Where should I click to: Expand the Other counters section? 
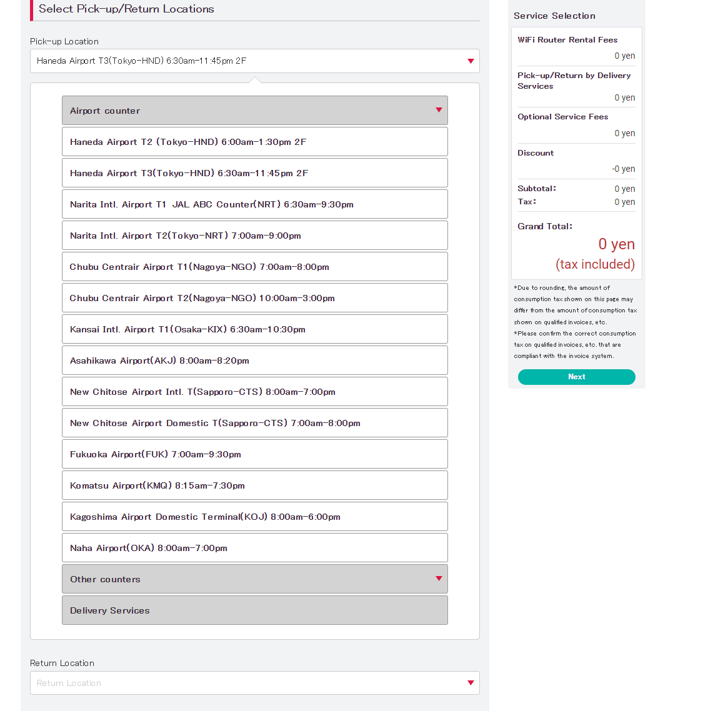pyautogui.click(x=254, y=579)
